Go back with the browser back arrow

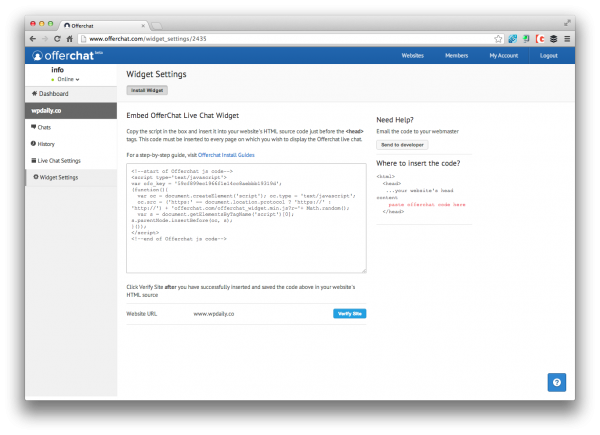coord(33,39)
